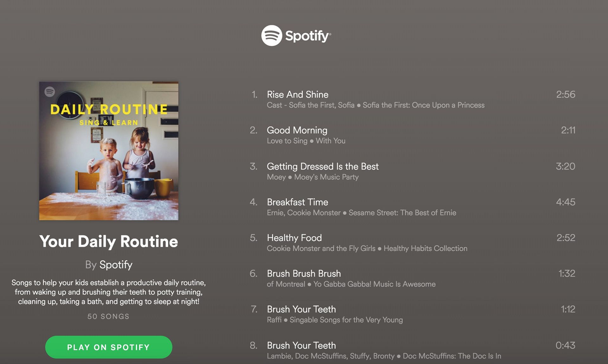Screen dimensions: 608x364
Task: Click the 'Your Daily Routine' playlist title
Action: coord(109,242)
